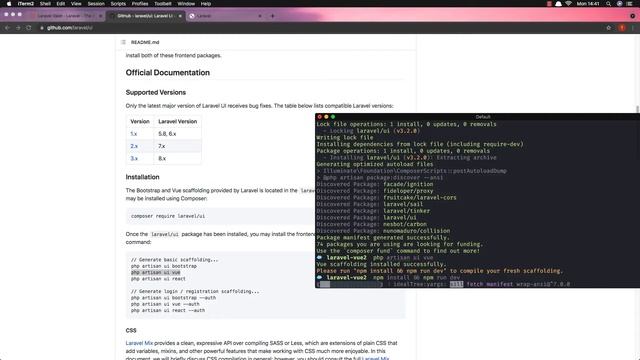Click the Official Documentation heading
The width and height of the screenshot is (640, 360).
click(x=168, y=73)
